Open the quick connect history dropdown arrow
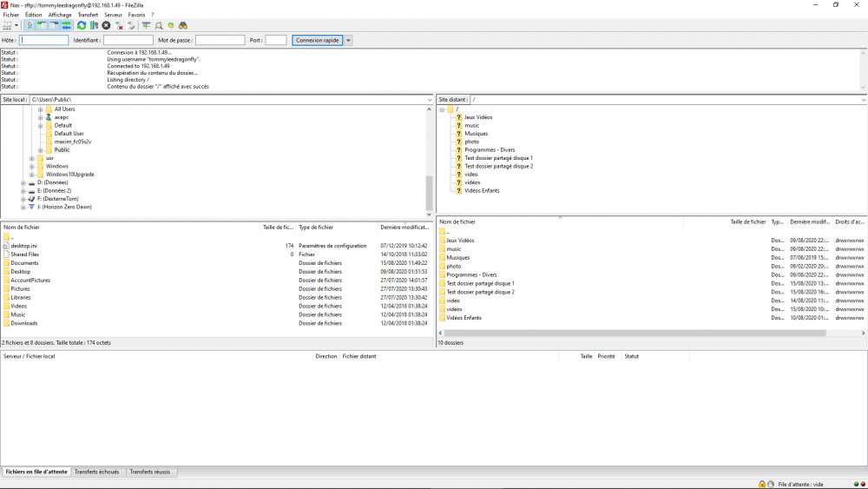 click(x=349, y=41)
